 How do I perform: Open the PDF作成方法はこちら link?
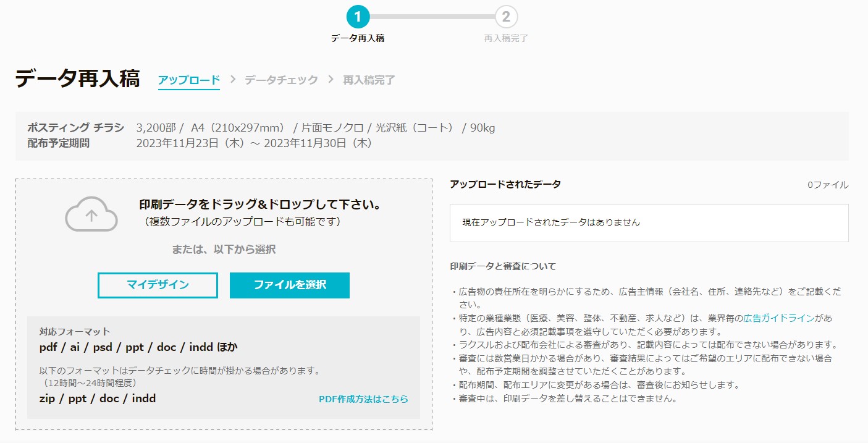363,399
